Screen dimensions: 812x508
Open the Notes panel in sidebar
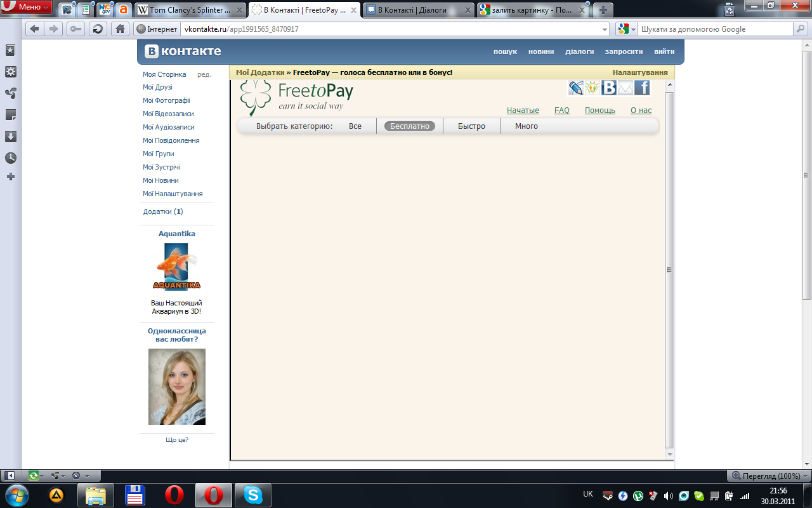[x=10, y=115]
